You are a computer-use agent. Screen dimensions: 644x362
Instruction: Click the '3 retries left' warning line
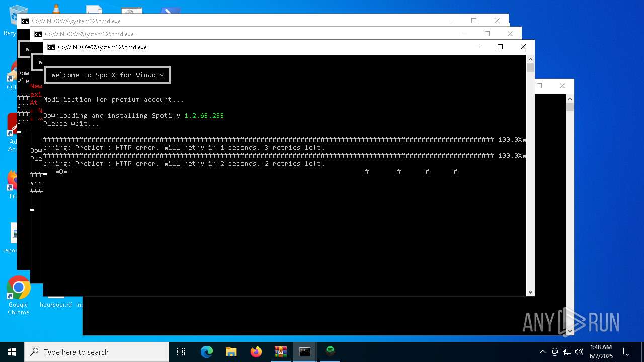click(x=184, y=148)
